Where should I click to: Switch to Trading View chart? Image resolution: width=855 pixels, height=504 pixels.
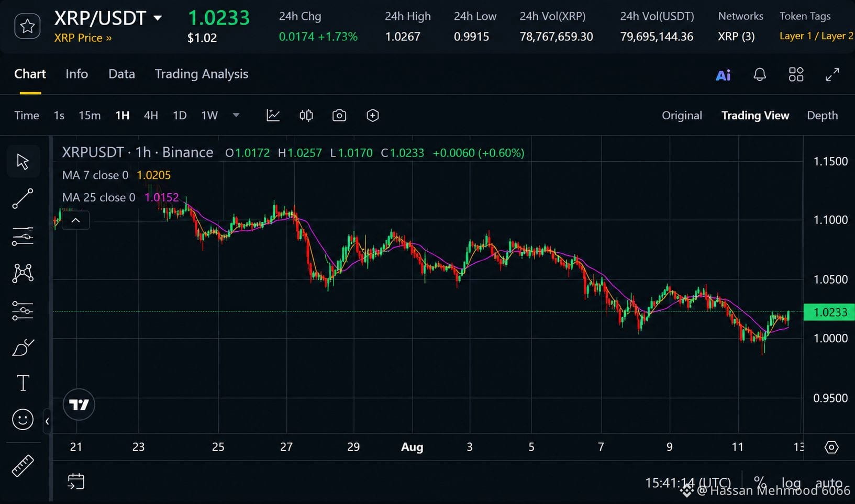coord(755,115)
